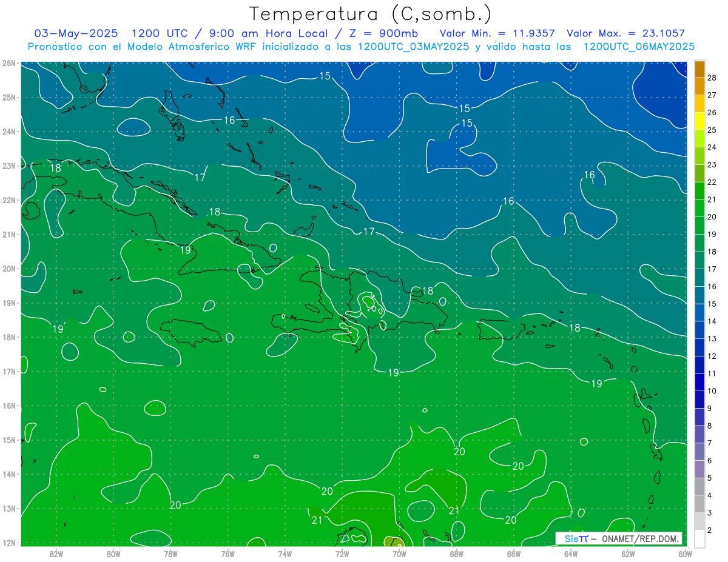
Task: Click the "25N" latitude axis label
Action: pyautogui.click(x=9, y=97)
